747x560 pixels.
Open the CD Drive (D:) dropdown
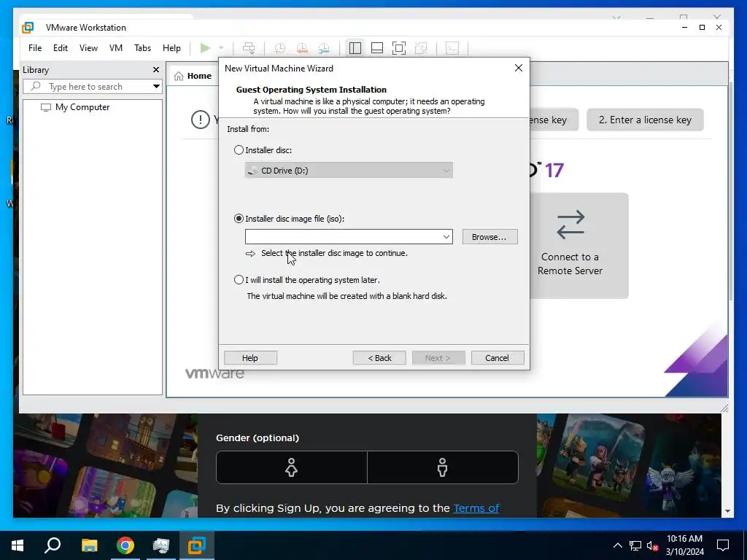349,171
